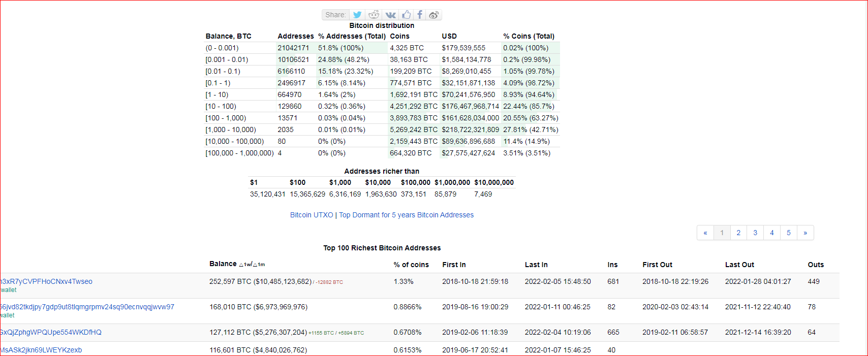Open address ending in ecnvqqjwvw97
Image resolution: width=868 pixels, height=356 pixels.
pyautogui.click(x=87, y=307)
